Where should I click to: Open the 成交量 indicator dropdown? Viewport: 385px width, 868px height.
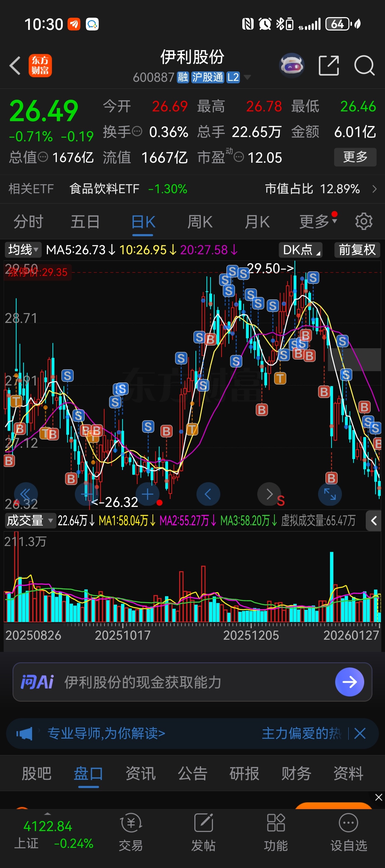pos(30,521)
